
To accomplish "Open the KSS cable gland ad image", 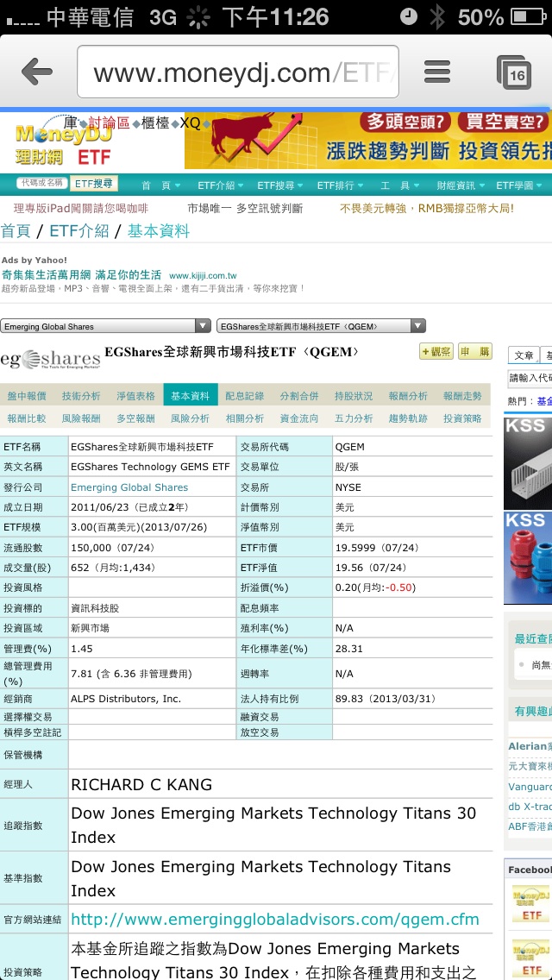I will [x=528, y=557].
